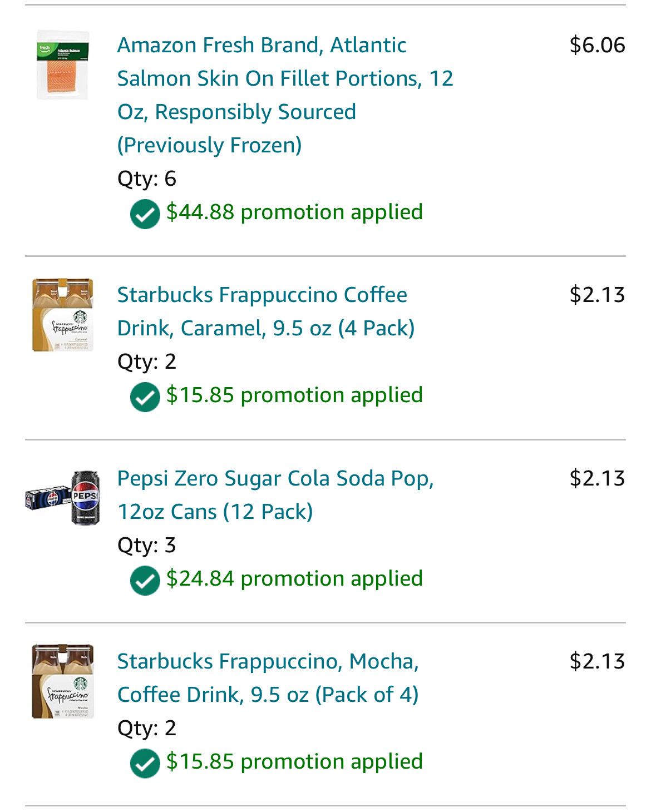
Task: Open Starbucks Frappuccino Caramel 4 Pack link
Action: coord(266,311)
